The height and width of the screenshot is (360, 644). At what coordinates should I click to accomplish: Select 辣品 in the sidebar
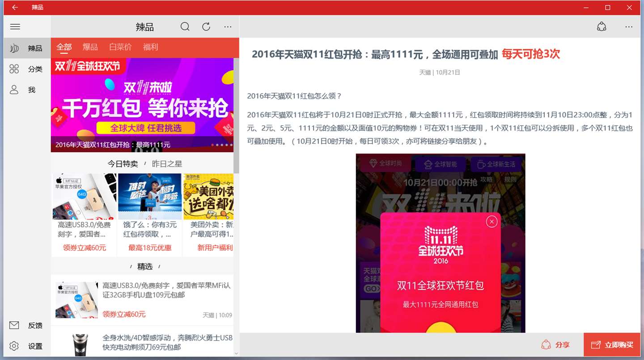coord(27,48)
